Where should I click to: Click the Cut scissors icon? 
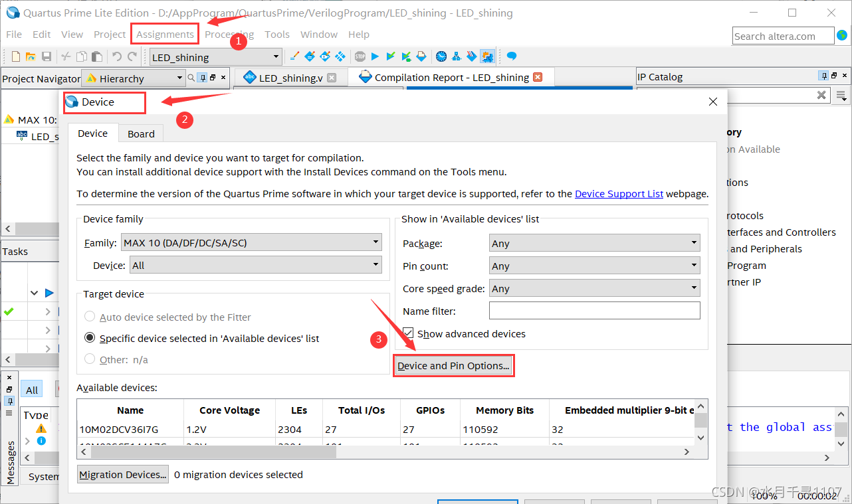[66, 57]
